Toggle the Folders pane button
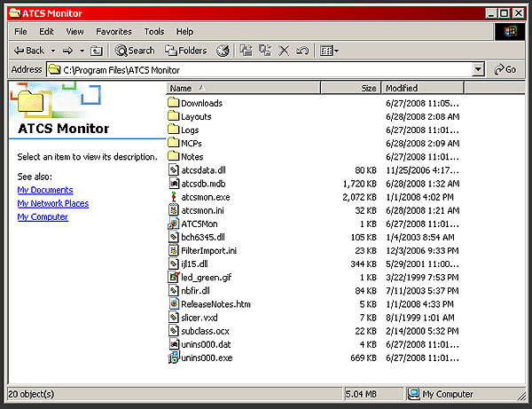The width and height of the screenshot is (532, 409). click(x=185, y=51)
